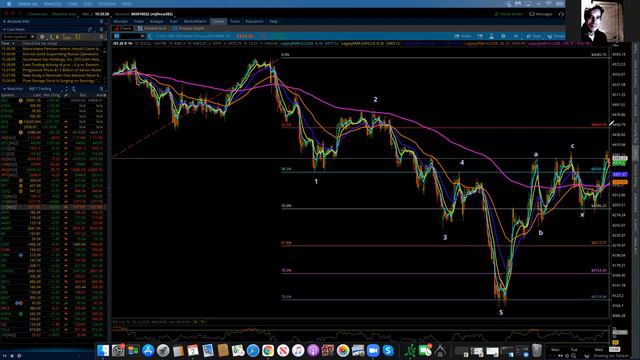Screen dimensions: 640x360
Task: Open Podcasts from the Dock
Action: coord(313,350)
